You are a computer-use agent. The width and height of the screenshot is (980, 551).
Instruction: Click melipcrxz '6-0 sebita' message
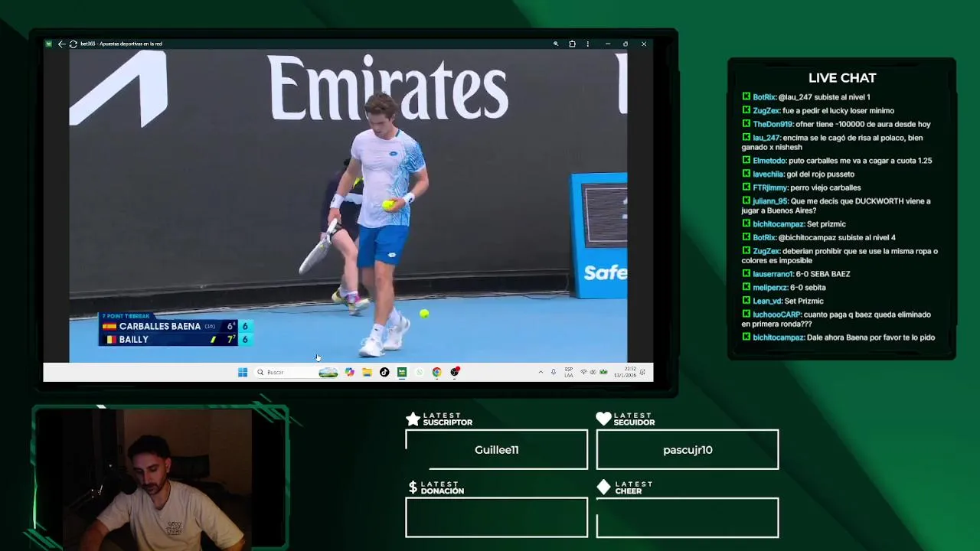[x=784, y=287]
